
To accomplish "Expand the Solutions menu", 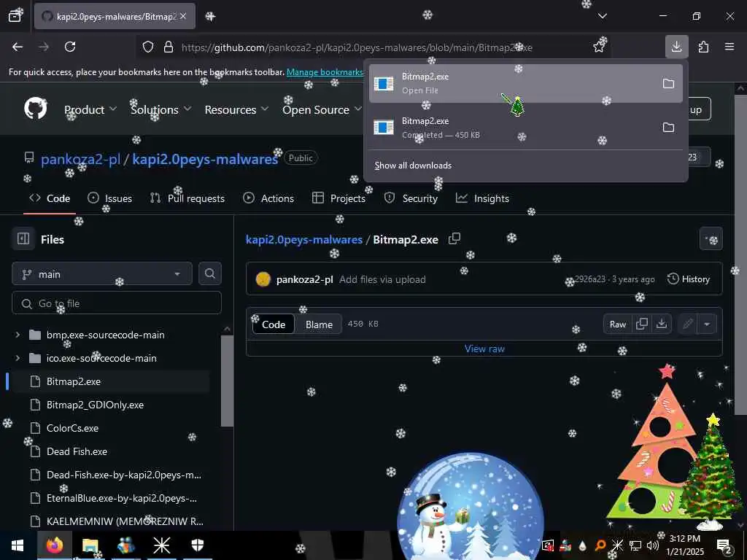I will (161, 109).
